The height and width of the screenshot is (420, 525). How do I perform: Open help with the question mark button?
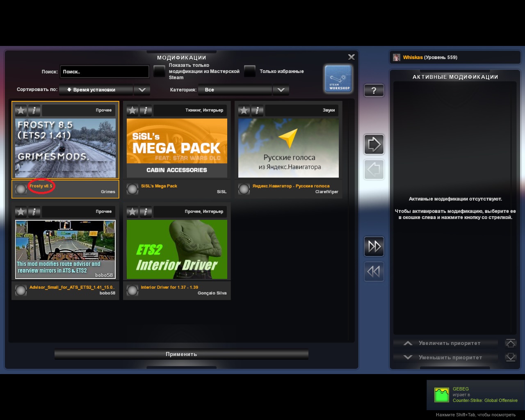pos(374,90)
